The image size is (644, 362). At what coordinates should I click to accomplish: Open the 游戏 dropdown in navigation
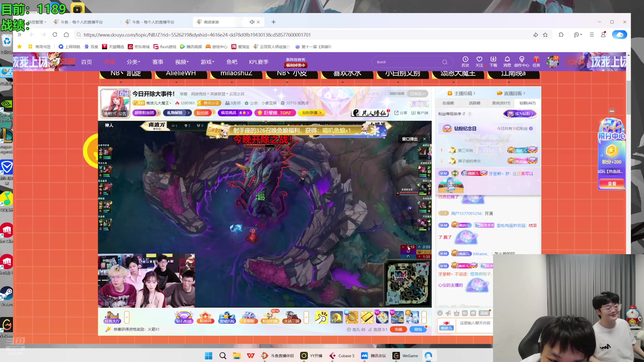207,62
